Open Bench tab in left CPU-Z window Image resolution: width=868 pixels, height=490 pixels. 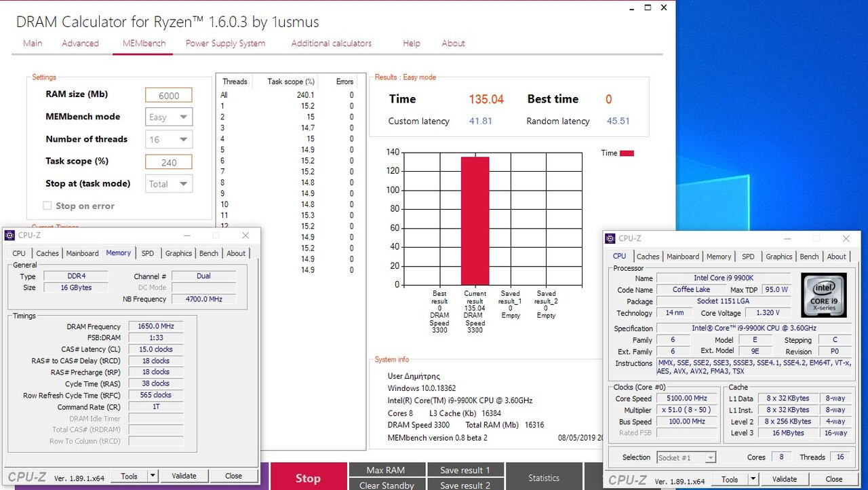209,253
